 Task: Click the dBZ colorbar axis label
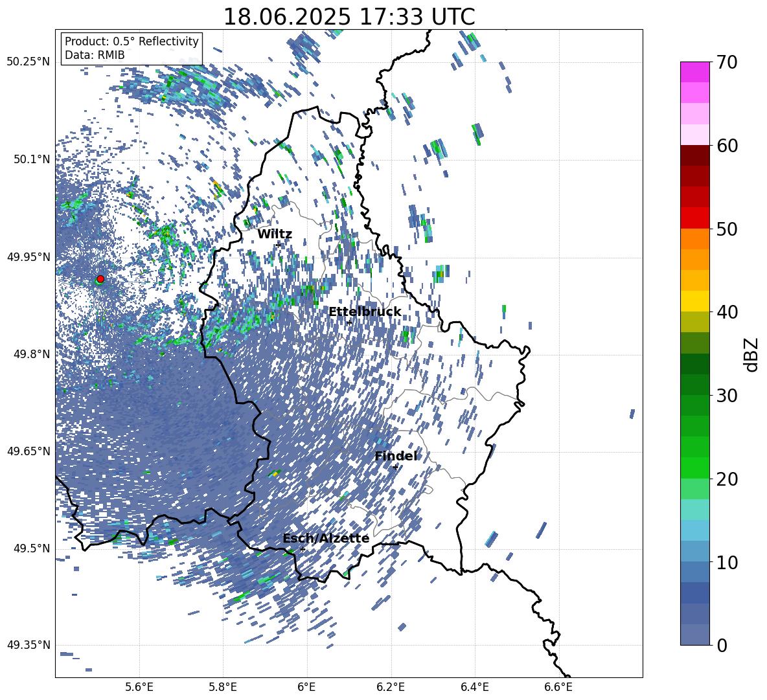pos(752,354)
